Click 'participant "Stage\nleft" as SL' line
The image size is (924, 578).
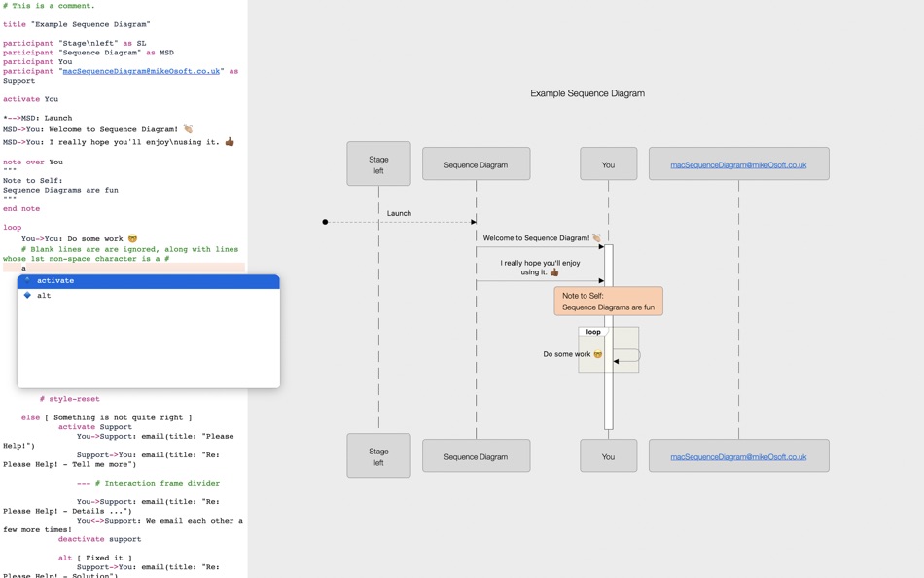[74, 44]
